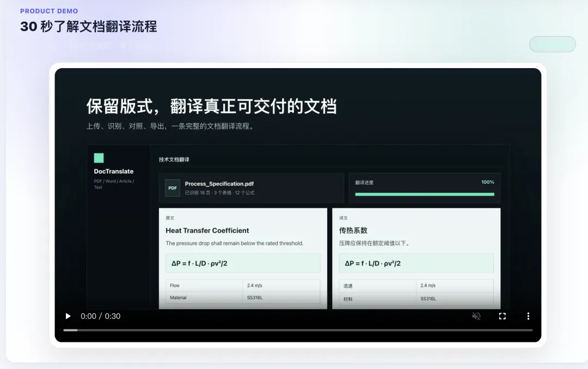The image size is (588, 369).
Task: Click the 传热系数 translated heading
Action: pos(353,231)
